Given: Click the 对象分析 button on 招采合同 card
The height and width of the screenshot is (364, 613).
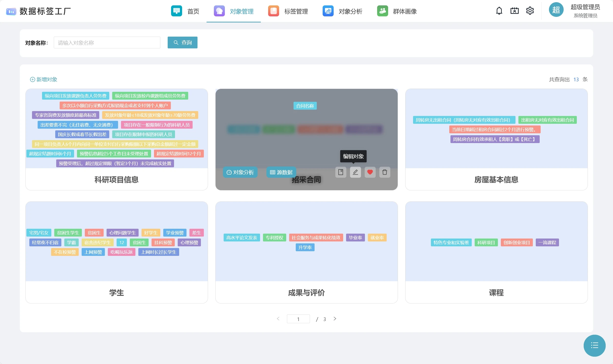Looking at the screenshot, I should pos(240,172).
